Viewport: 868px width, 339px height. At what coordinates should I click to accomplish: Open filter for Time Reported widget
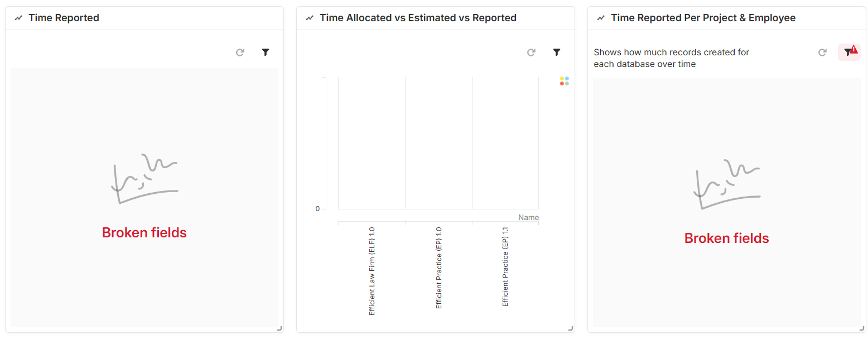coord(266,52)
